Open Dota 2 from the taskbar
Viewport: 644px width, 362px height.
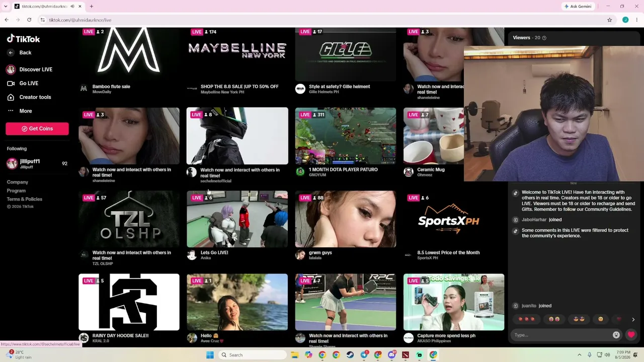406,355
